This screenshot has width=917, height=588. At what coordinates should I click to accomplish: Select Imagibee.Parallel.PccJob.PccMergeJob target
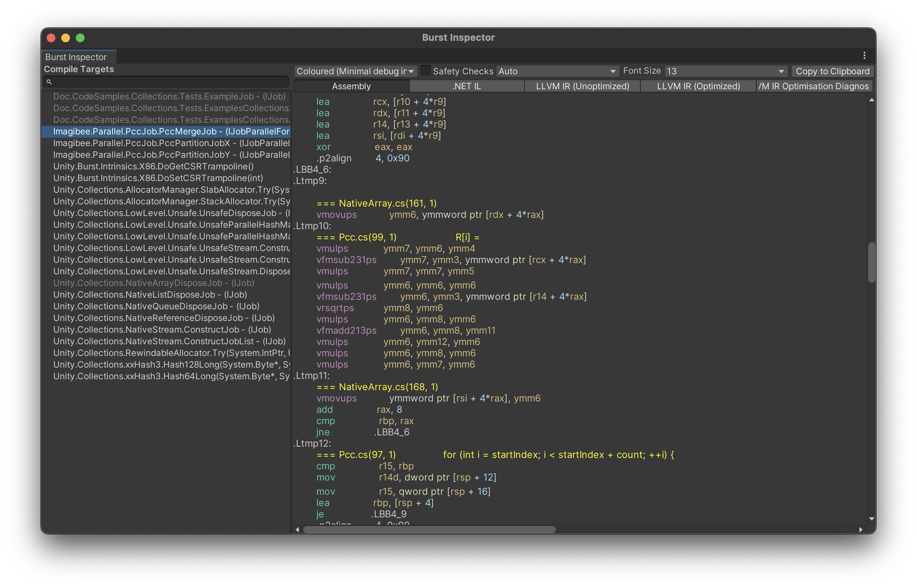[166, 132]
